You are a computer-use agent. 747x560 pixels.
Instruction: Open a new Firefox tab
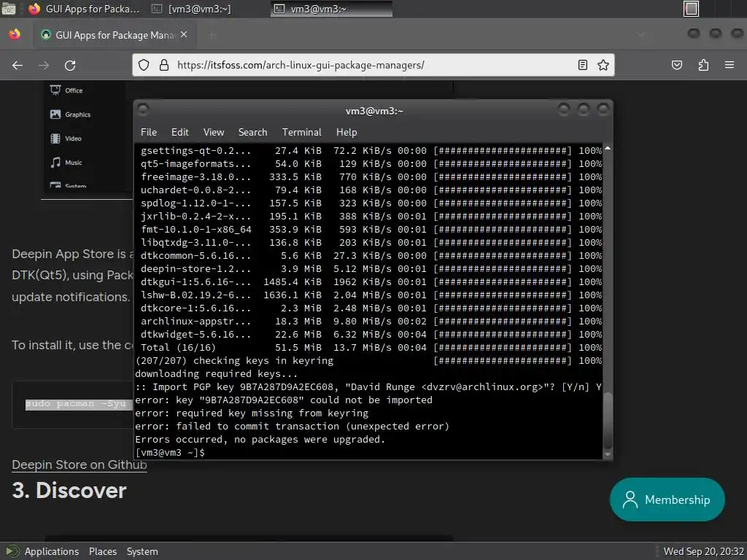212,35
